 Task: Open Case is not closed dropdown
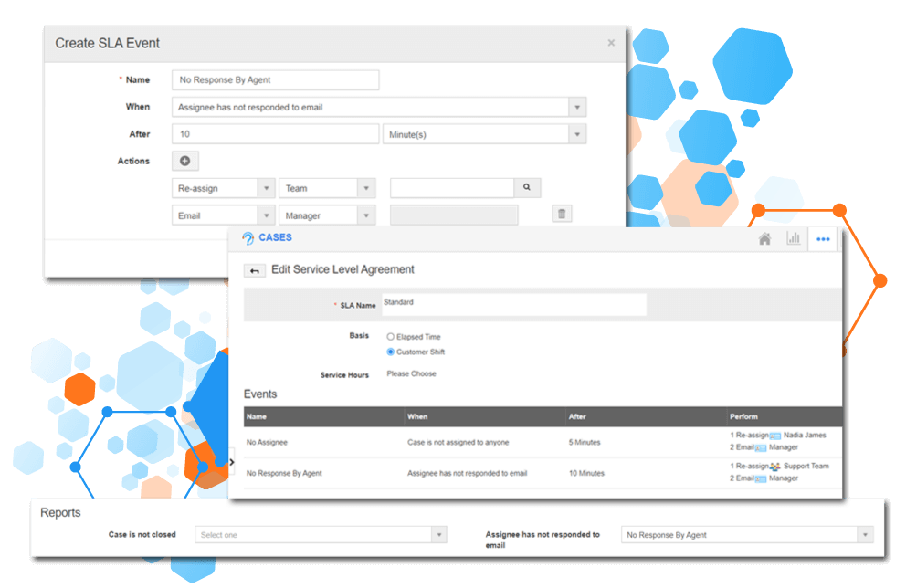point(321,535)
